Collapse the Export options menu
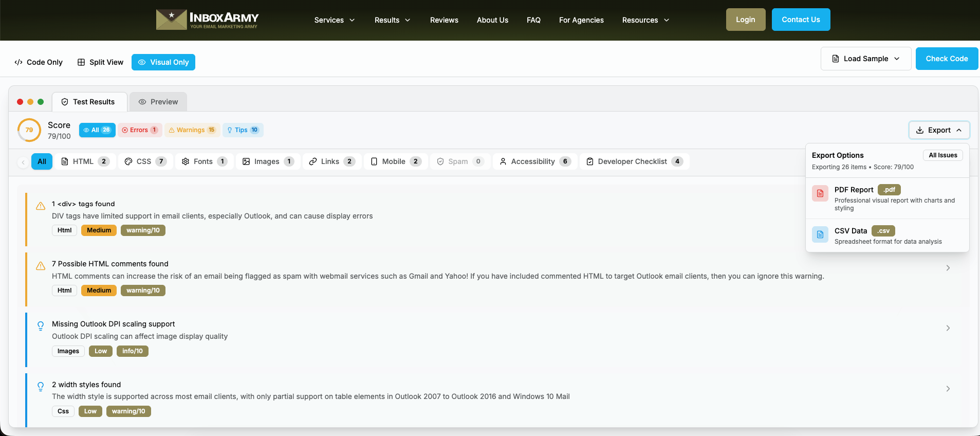This screenshot has height=436, width=980. click(x=939, y=130)
